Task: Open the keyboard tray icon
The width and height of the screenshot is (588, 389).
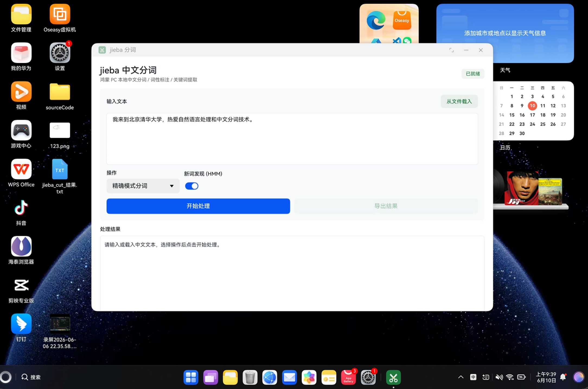Action: [x=486, y=377]
